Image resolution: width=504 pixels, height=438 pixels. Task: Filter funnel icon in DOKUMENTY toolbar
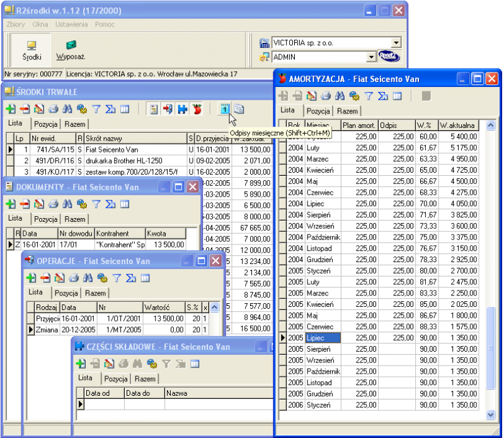(x=96, y=204)
